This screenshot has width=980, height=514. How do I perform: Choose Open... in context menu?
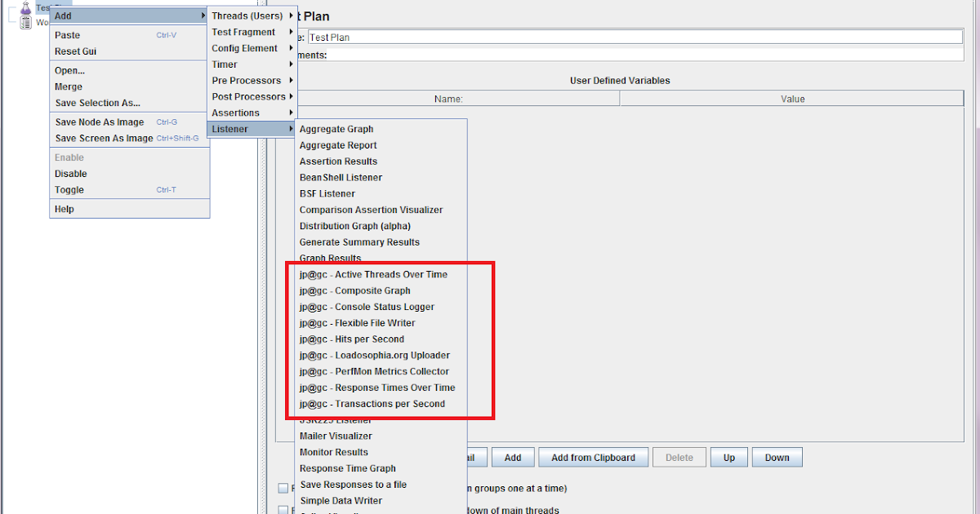coord(129,70)
